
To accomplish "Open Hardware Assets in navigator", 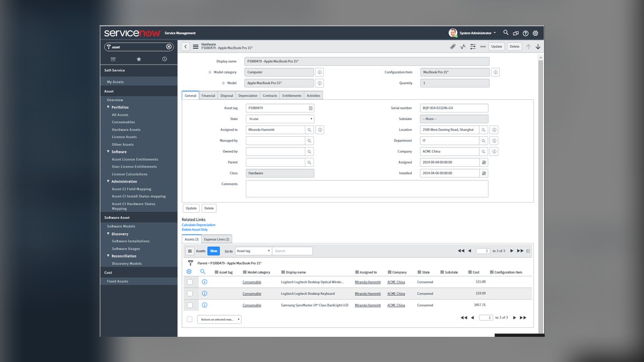I will tap(126, 129).
